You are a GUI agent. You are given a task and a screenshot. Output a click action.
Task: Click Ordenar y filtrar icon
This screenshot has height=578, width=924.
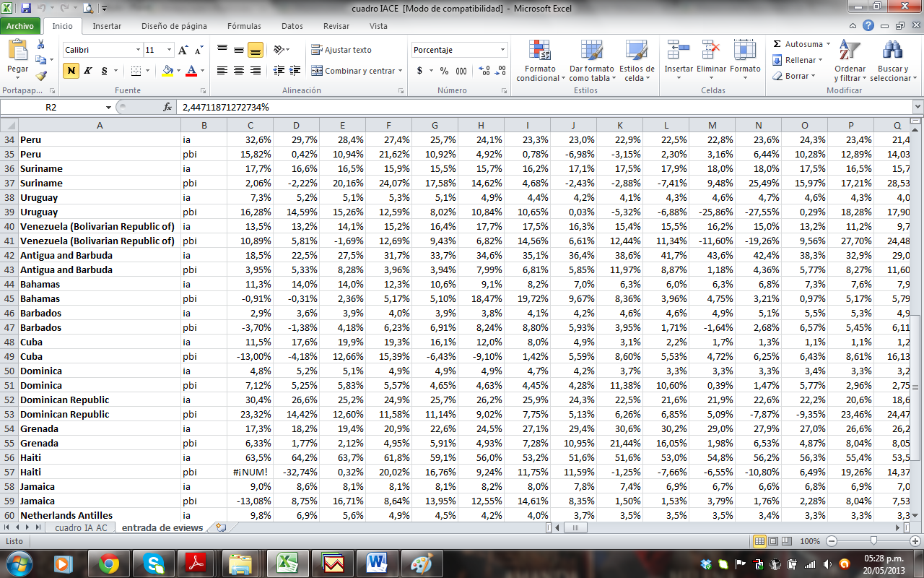click(850, 51)
